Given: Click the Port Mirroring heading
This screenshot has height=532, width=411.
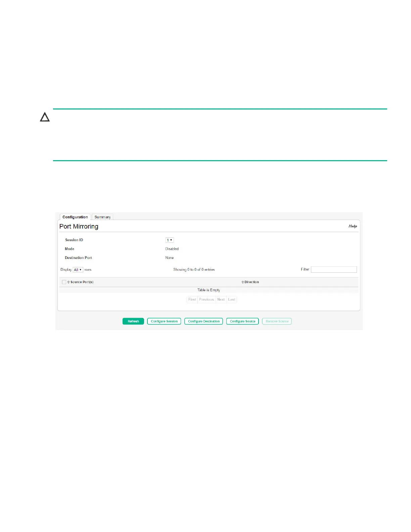Looking at the screenshot, I should 79,226.
